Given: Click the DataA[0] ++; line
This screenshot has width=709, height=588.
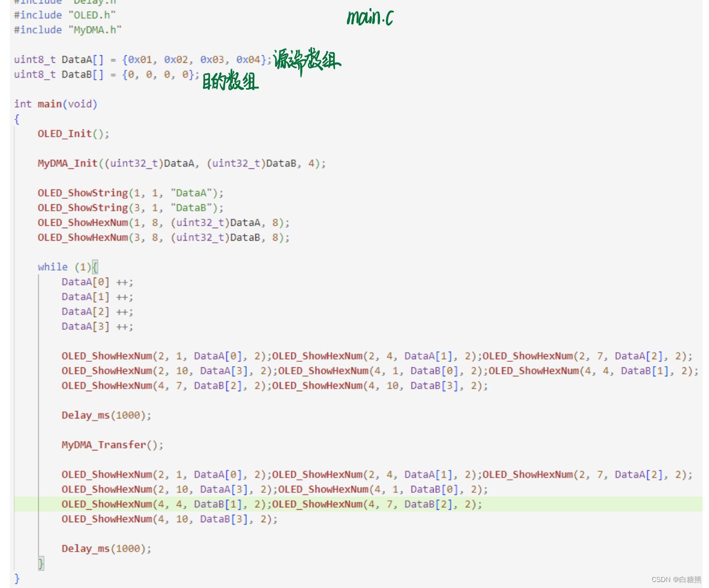Looking at the screenshot, I should pyautogui.click(x=98, y=282).
